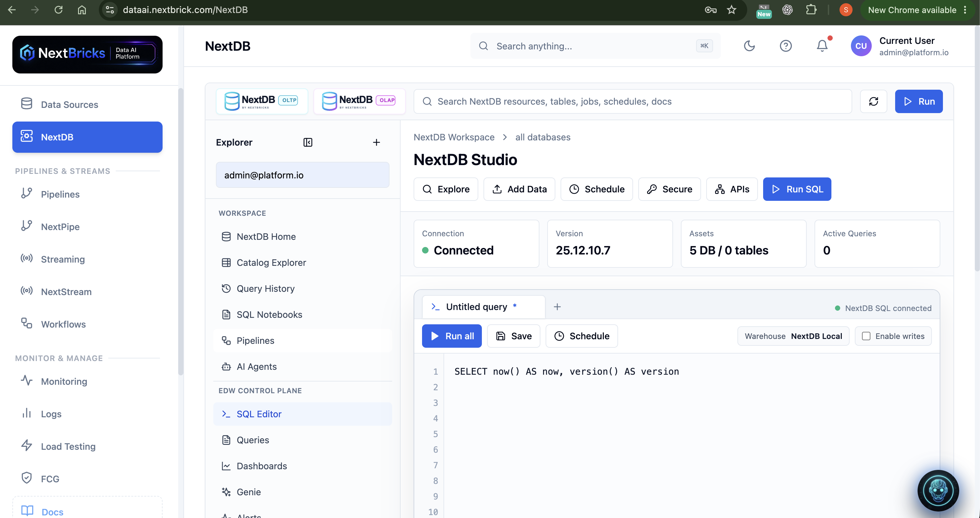The height and width of the screenshot is (518, 980).
Task: Click the browser back arrow
Action: point(12,10)
